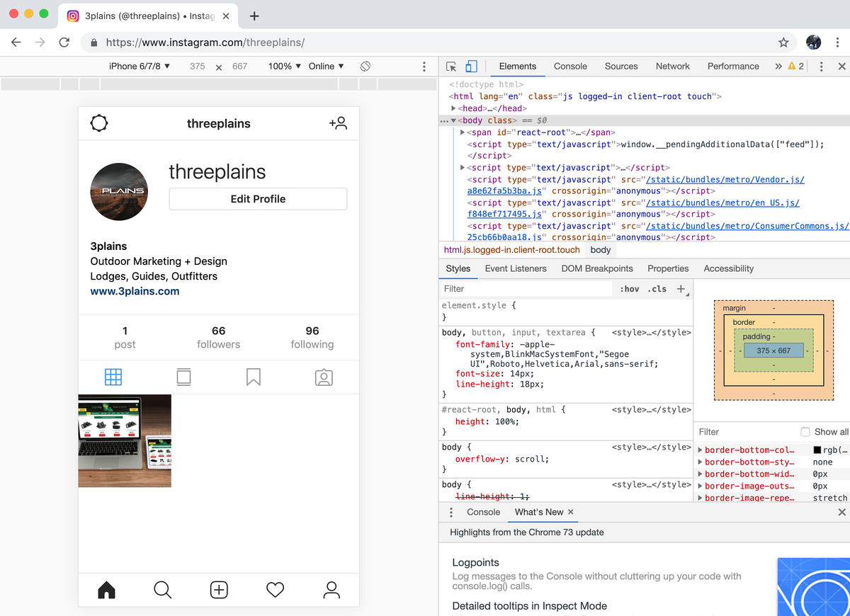Select the Console tab in the drawer

(x=484, y=512)
